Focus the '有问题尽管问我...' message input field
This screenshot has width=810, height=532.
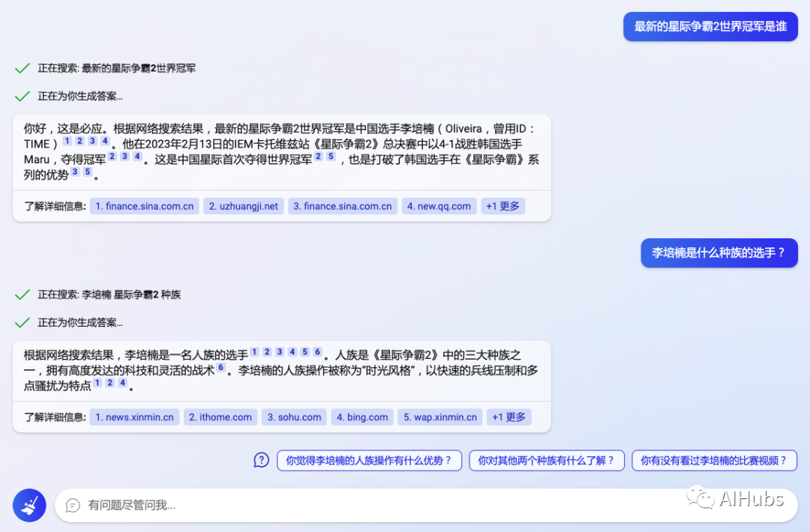pos(426,505)
